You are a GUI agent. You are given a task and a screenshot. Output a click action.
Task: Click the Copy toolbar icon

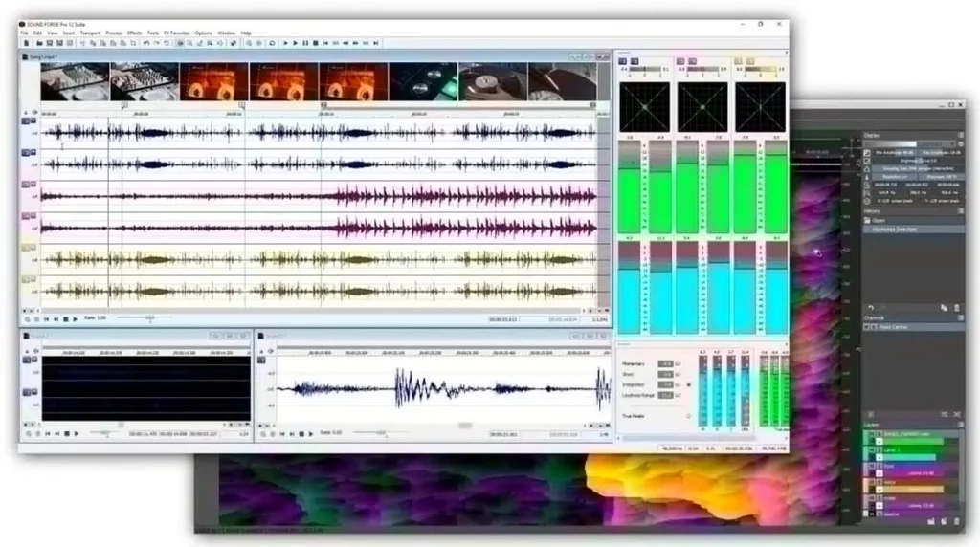(x=93, y=43)
